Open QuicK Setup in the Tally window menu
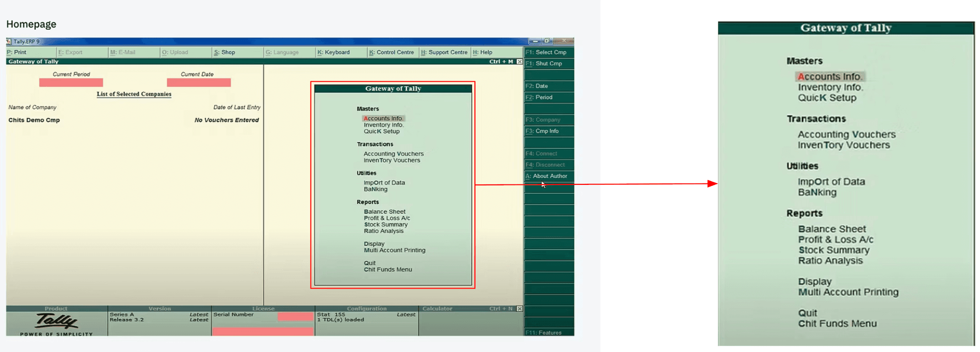 point(381,131)
